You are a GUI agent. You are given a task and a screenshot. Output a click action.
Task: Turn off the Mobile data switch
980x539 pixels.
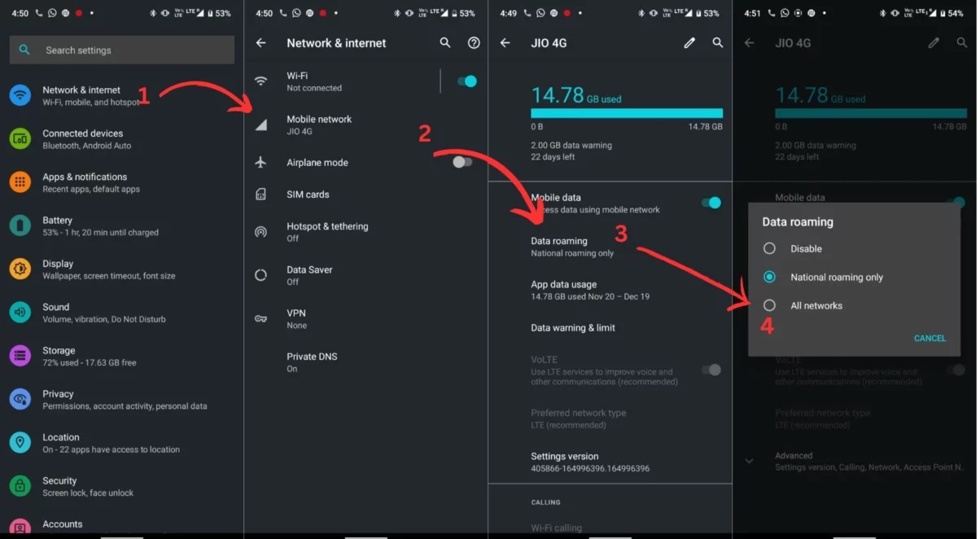pos(711,203)
